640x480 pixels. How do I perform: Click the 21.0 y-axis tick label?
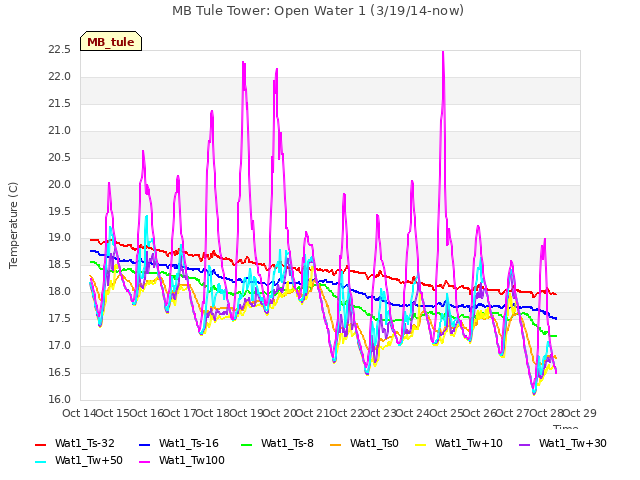[60, 131]
